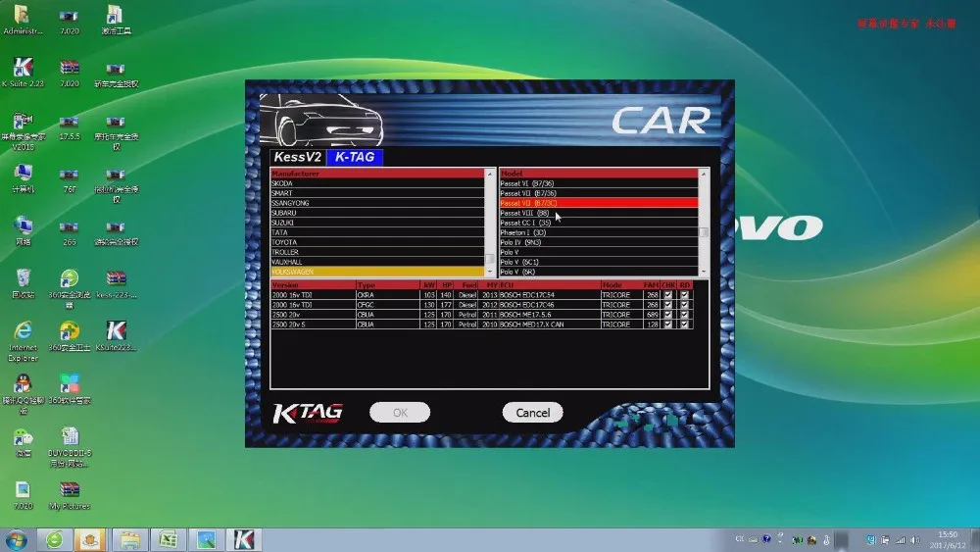Select TOYOTA in the Manufacturer list

pyautogui.click(x=377, y=242)
